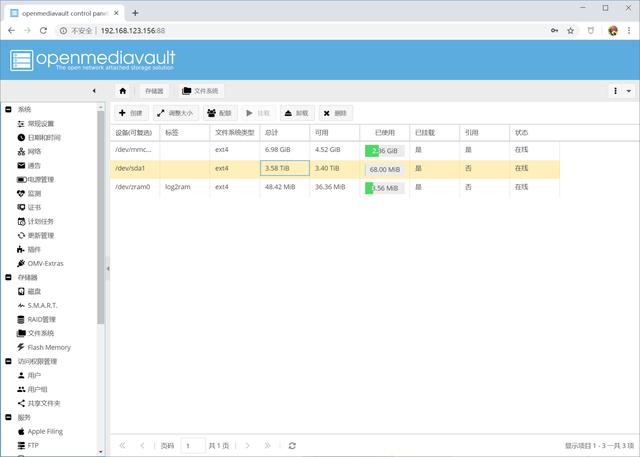Sort by 总计 column header

284,133
